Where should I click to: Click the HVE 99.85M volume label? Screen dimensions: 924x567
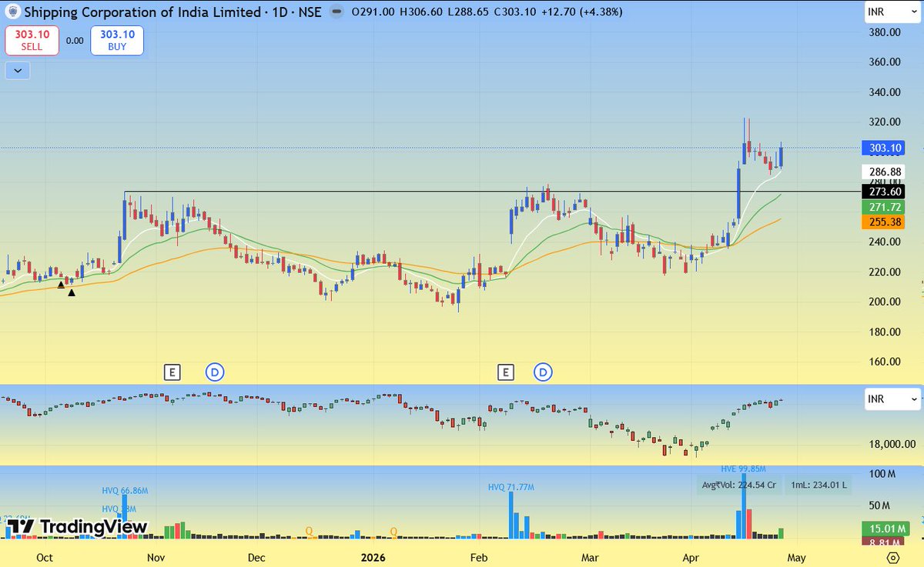click(744, 469)
